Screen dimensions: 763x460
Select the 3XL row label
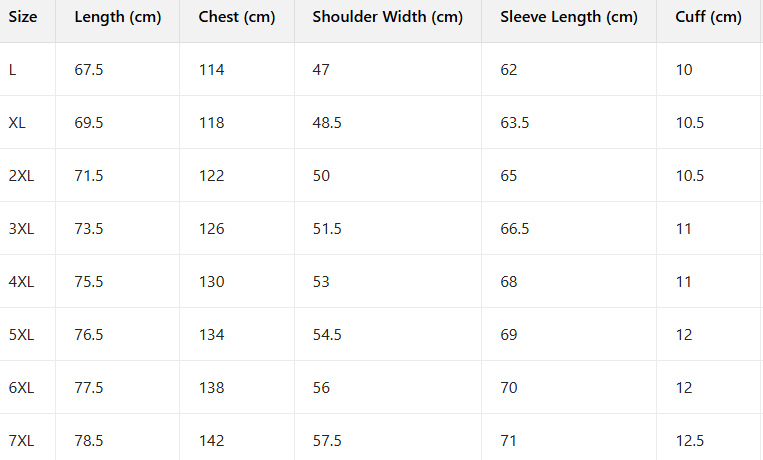(x=21, y=229)
